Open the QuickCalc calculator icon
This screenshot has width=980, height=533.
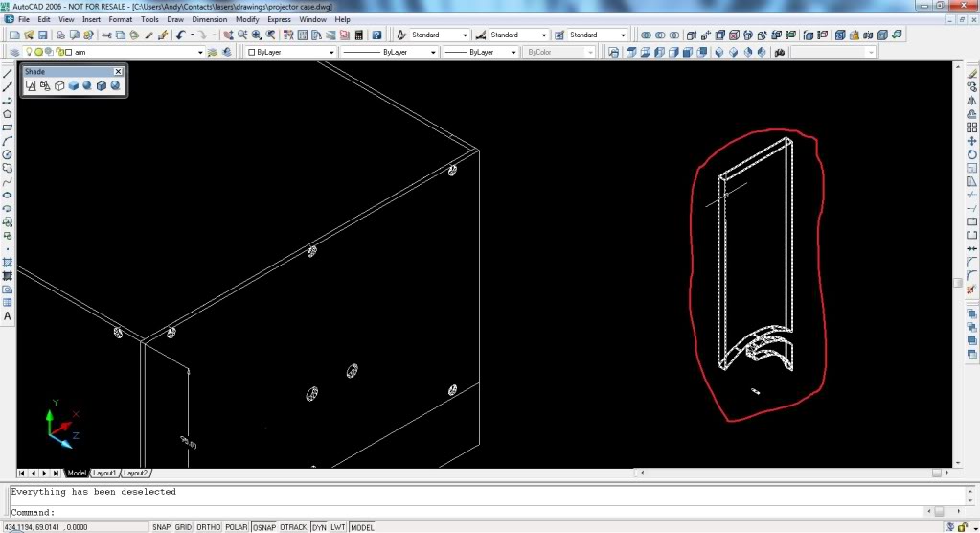358,35
